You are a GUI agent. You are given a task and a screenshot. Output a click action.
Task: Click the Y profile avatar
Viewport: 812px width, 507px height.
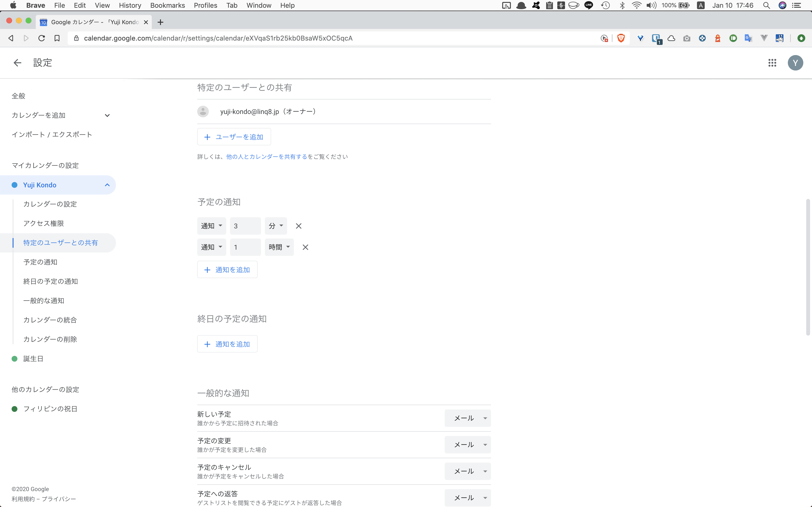click(x=796, y=63)
